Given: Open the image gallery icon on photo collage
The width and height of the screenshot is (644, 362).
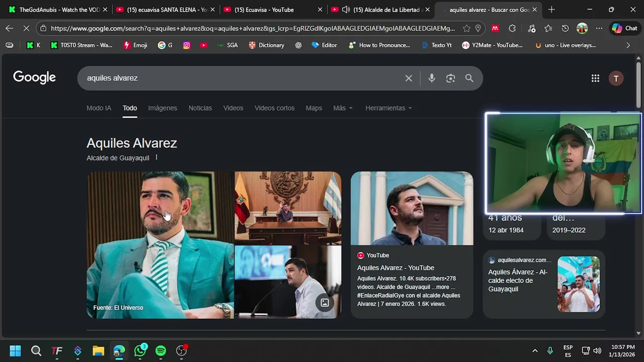Looking at the screenshot, I should (x=325, y=303).
